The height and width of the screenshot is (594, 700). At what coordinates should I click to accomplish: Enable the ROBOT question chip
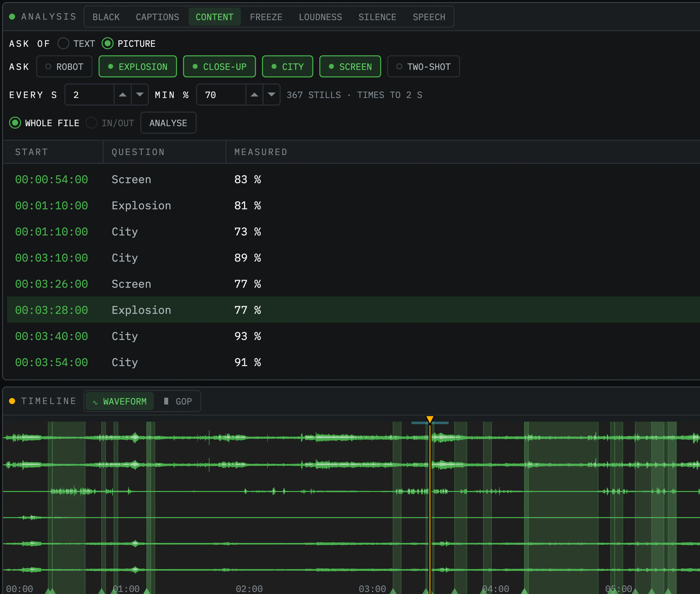click(x=64, y=67)
